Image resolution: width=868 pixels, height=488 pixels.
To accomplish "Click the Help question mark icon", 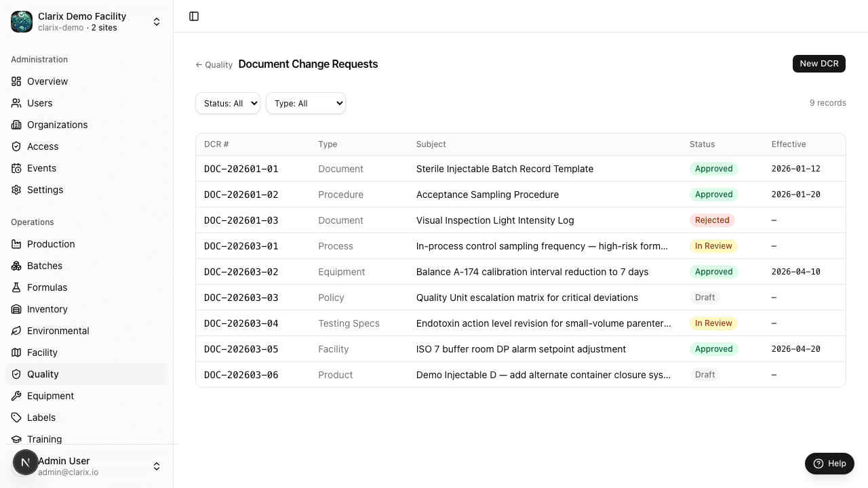I will pyautogui.click(x=818, y=464).
